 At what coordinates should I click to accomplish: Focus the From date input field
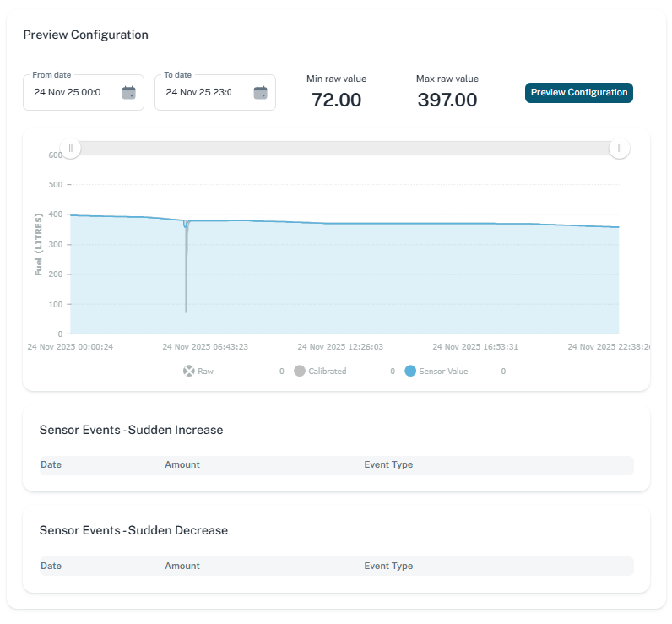[68, 92]
